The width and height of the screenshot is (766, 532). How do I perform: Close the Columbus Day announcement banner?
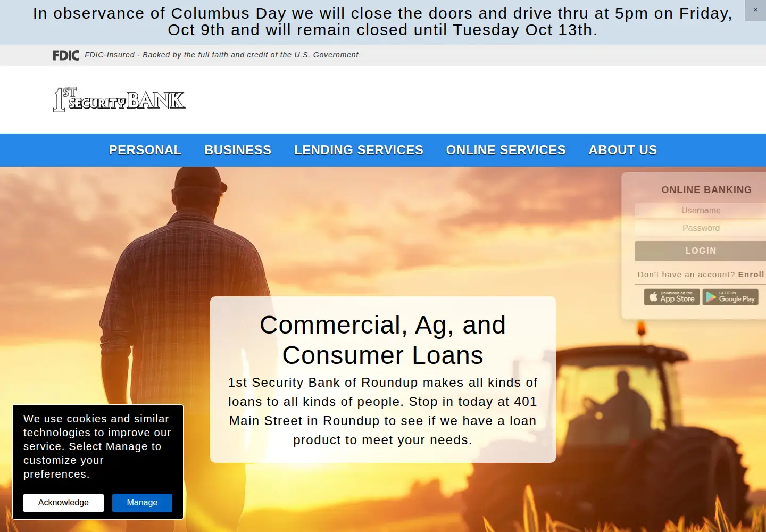[x=755, y=10]
